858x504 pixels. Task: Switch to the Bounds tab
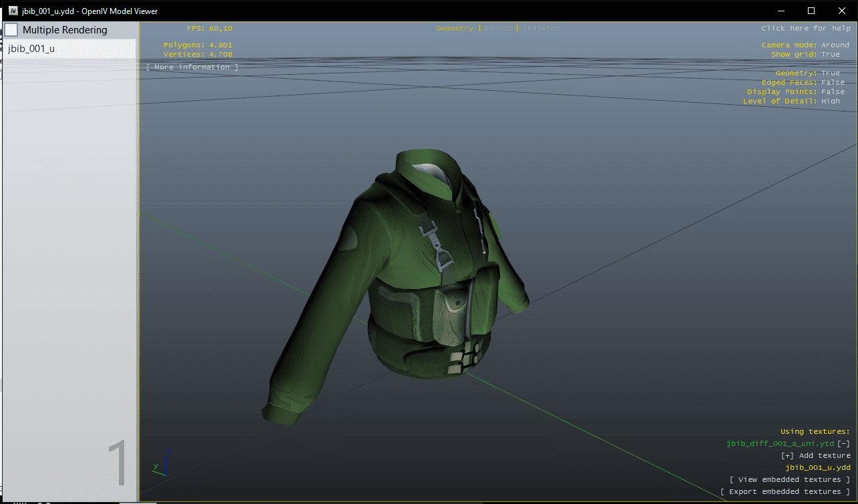point(497,29)
